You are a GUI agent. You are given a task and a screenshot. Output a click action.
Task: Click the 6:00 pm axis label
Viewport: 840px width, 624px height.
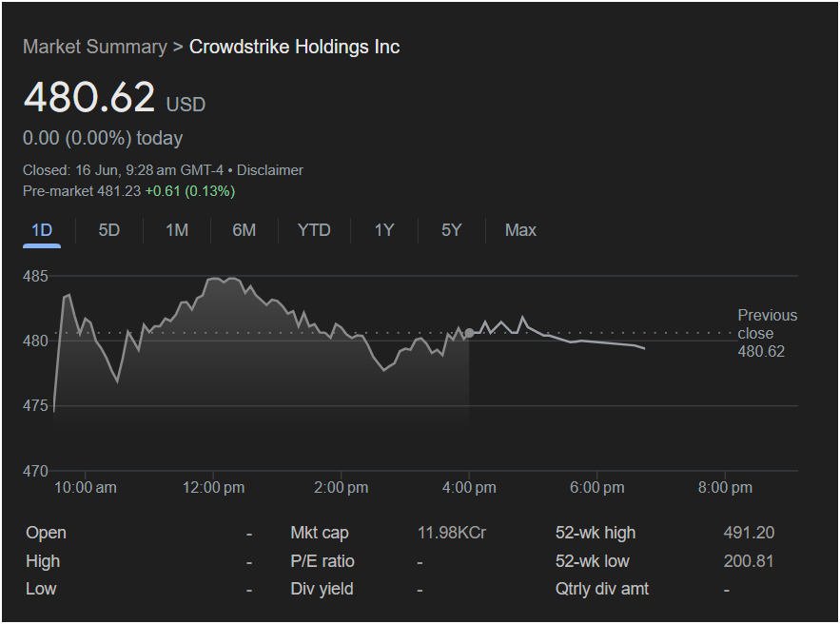tap(597, 487)
